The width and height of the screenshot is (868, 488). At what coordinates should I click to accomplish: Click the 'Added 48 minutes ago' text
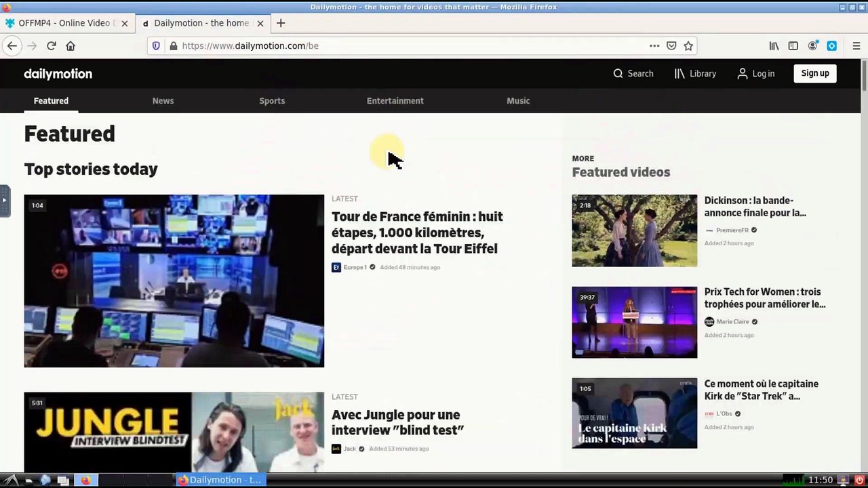(x=410, y=267)
